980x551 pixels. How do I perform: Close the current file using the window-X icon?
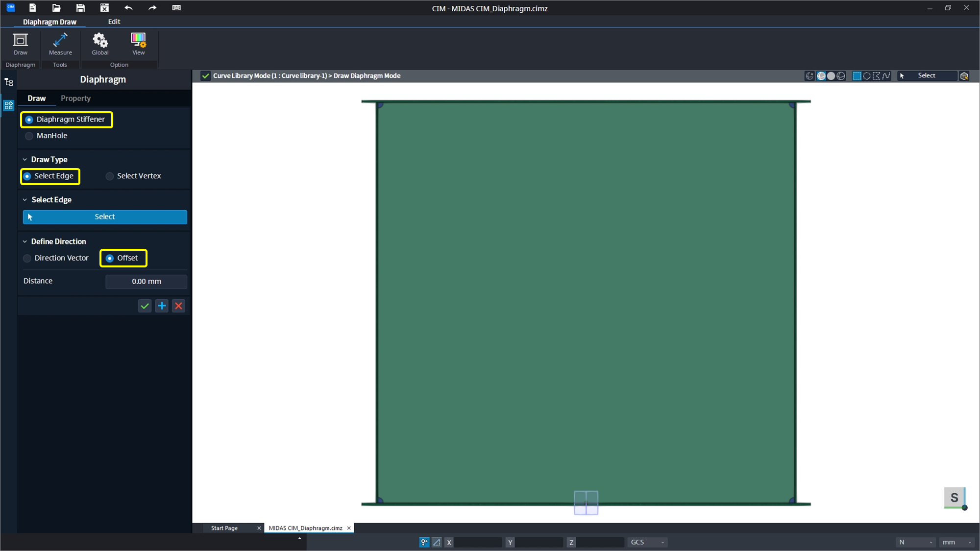pos(104,7)
